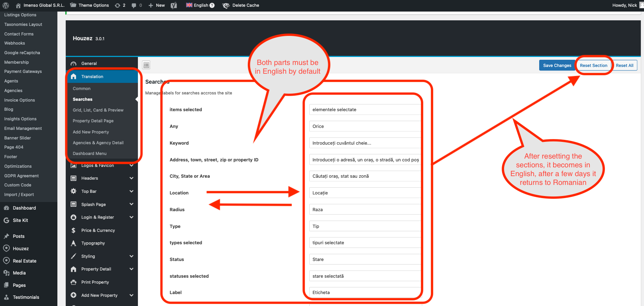The width and height of the screenshot is (644, 306).
Task: Open the Dashboard Menu translation subsection
Action: [90, 153]
